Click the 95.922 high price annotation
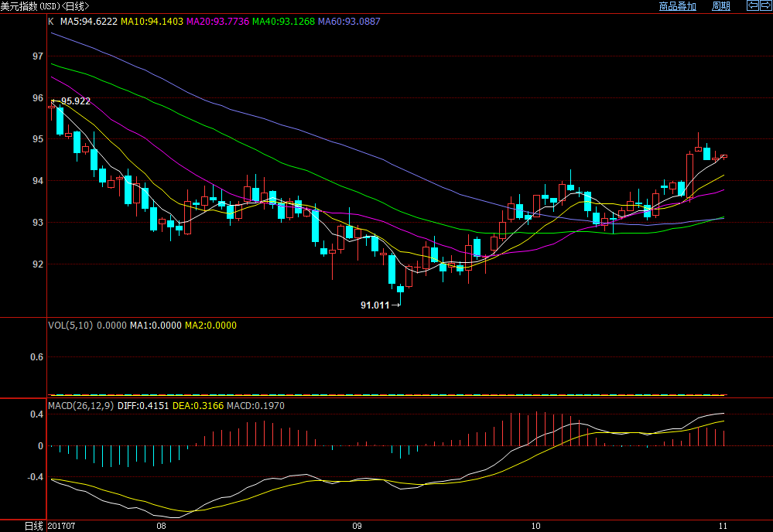Image resolution: width=773 pixels, height=532 pixels. [x=75, y=101]
